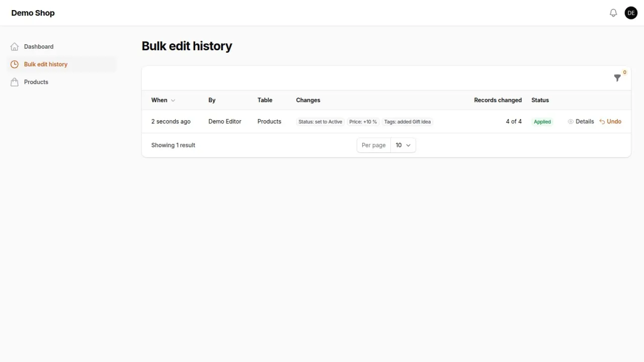
Task: Click the 'Products' table cell in row
Action: [269, 122]
